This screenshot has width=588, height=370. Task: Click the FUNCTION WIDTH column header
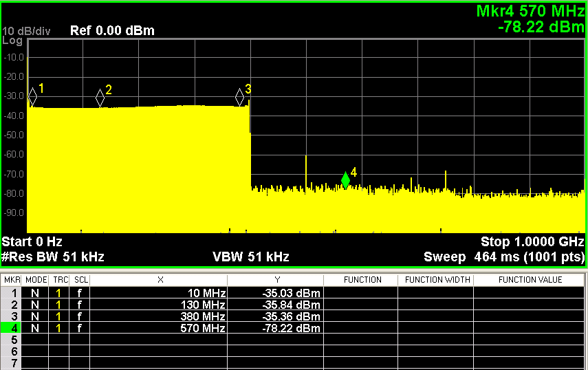435,280
